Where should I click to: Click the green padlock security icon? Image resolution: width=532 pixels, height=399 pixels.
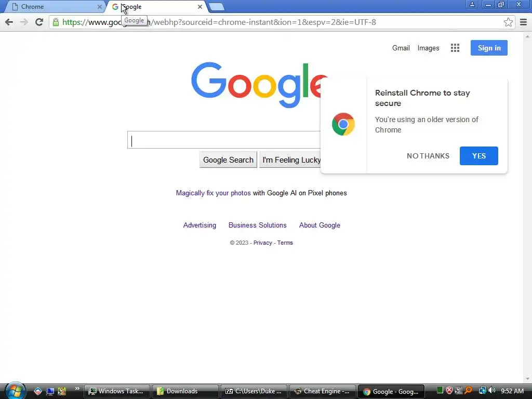(56, 22)
